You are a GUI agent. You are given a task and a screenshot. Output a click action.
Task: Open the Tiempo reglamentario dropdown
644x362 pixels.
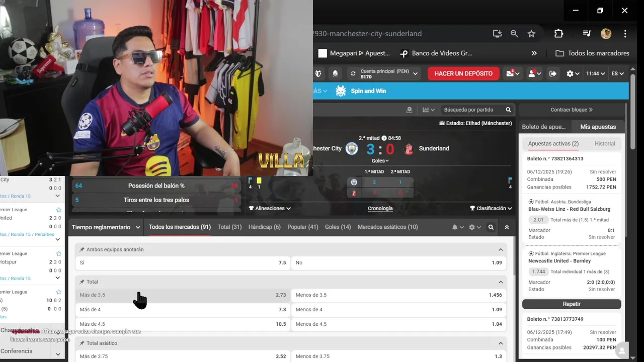click(x=106, y=227)
